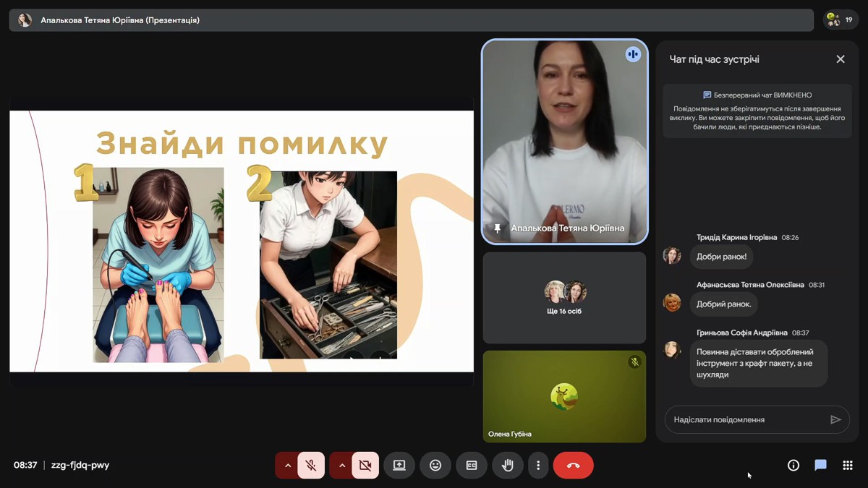
Task: Open the participants list showing 19
Action: coord(841,20)
